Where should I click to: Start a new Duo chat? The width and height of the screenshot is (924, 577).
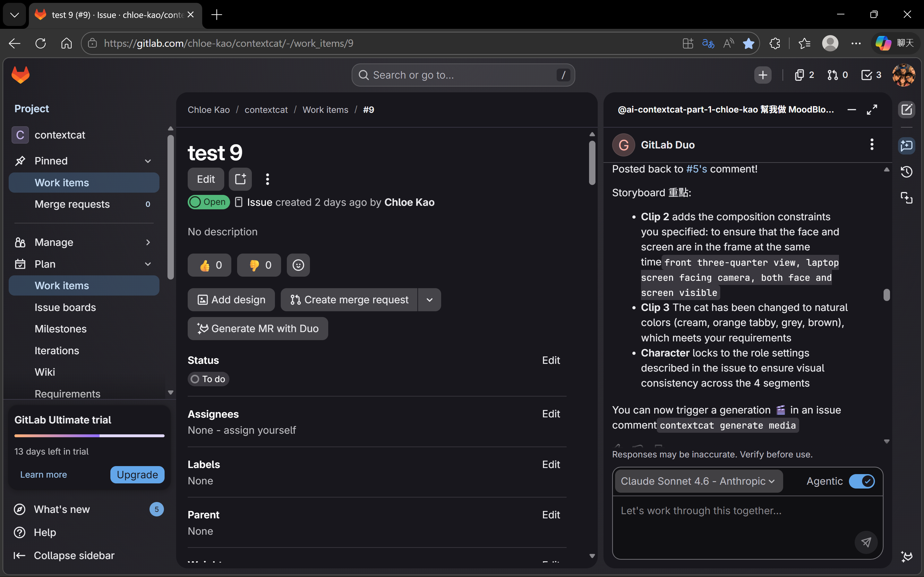[906, 110]
